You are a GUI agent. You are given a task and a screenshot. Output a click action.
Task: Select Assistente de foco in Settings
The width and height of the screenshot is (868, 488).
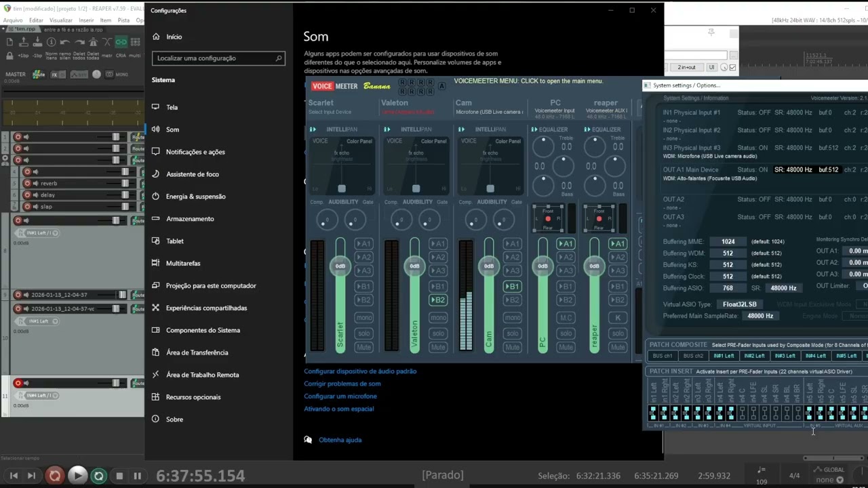coord(193,174)
